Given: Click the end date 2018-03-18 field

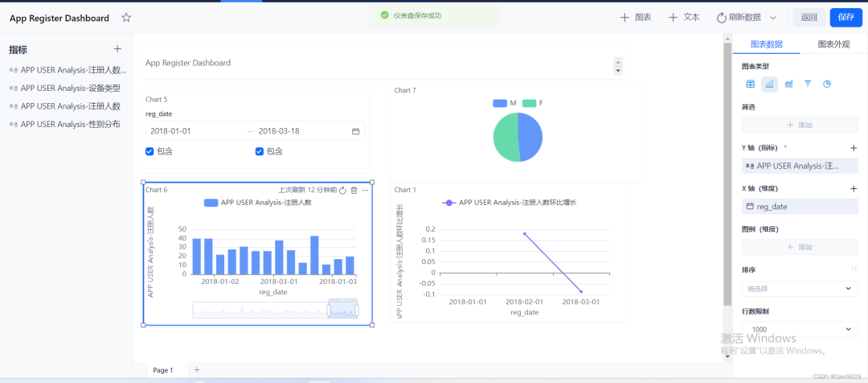Looking at the screenshot, I should pos(280,131).
